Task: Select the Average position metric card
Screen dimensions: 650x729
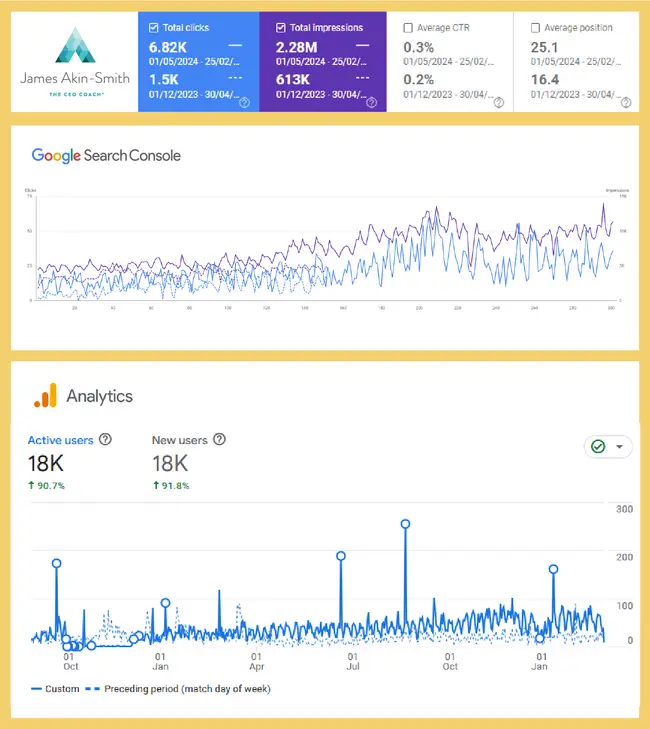Action: tap(577, 62)
